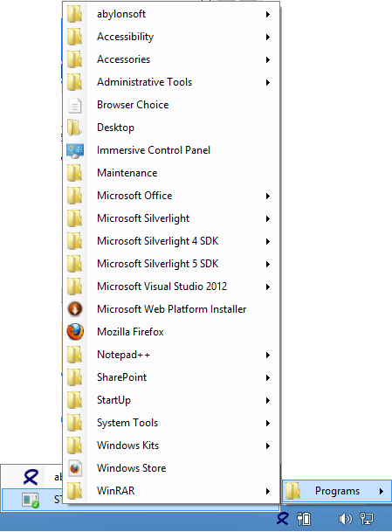392x532 pixels.
Task: Select Administrative Tools menu entry
Action: point(171,82)
